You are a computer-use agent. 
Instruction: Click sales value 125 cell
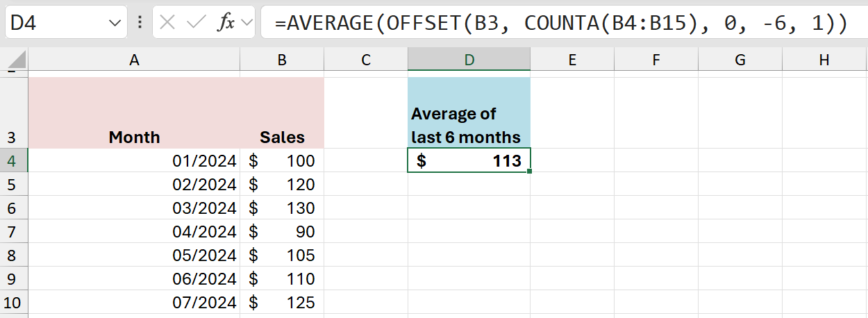point(282,302)
